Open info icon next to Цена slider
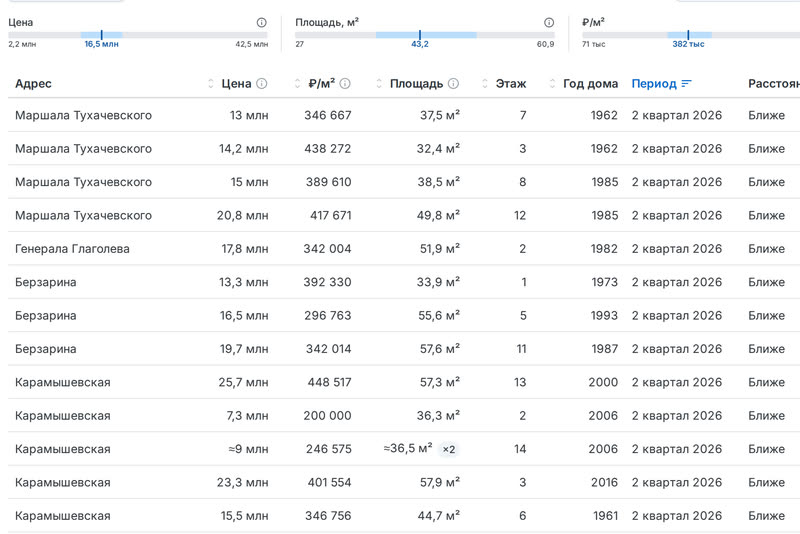 coord(261,22)
